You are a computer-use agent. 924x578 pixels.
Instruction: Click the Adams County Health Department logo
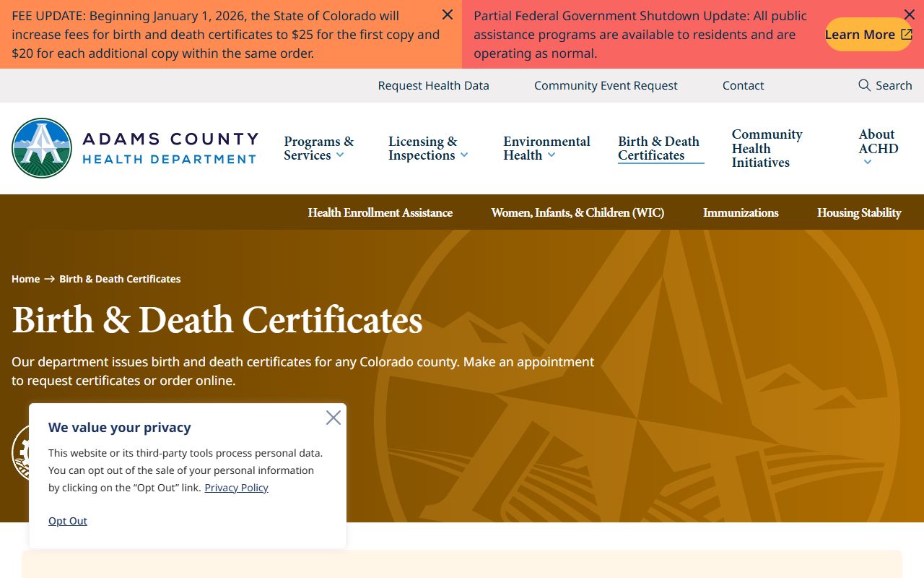point(135,148)
